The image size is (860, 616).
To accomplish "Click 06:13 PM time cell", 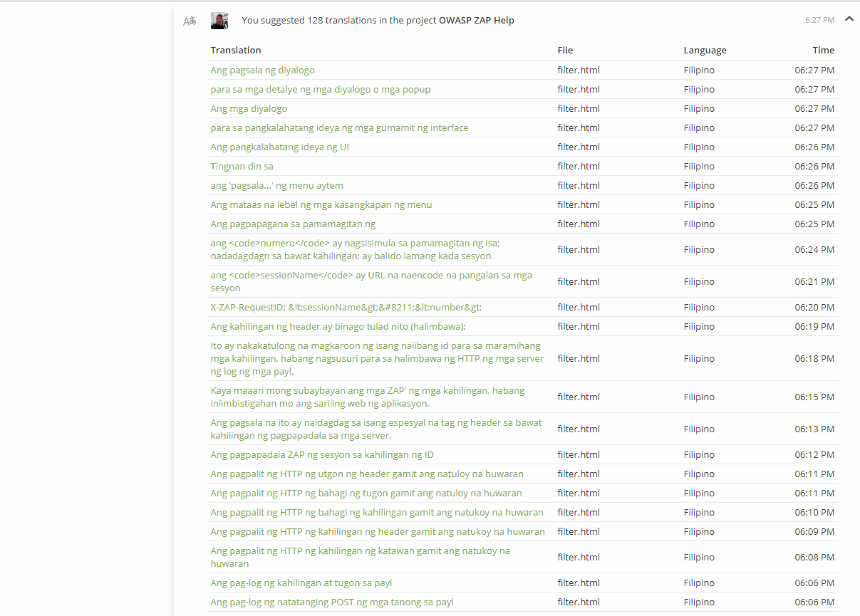I will click(x=814, y=429).
